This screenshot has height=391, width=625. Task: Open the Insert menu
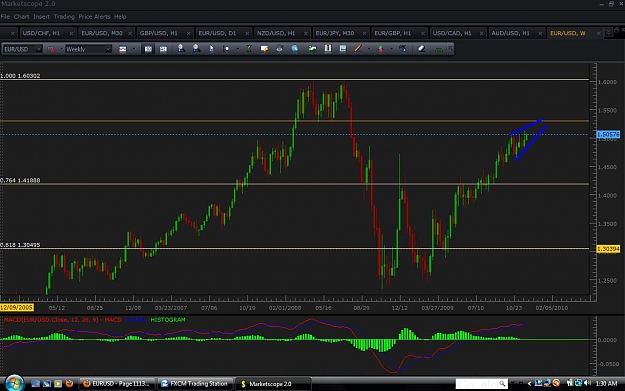(41, 17)
